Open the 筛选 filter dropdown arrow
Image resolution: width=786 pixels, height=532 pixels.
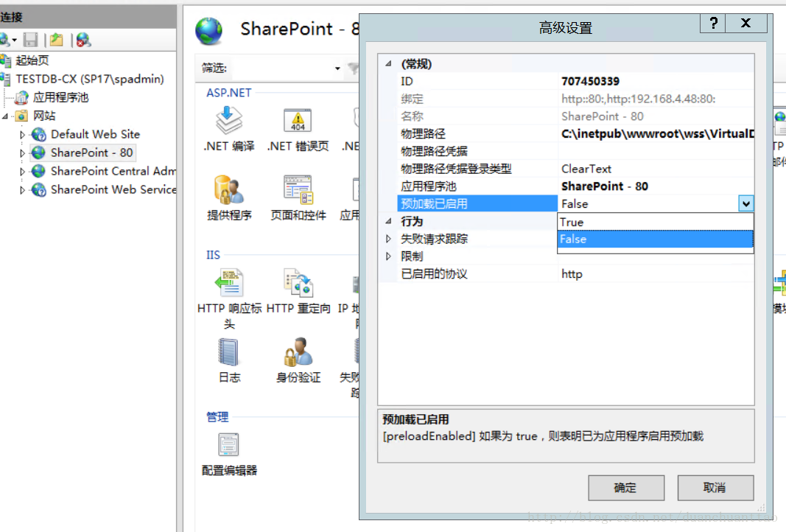click(x=337, y=69)
